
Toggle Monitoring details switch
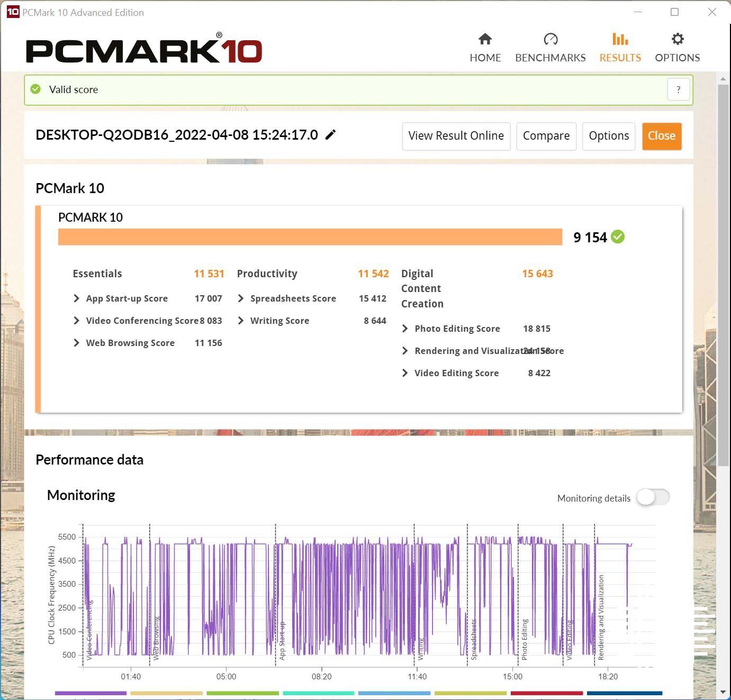pos(653,497)
